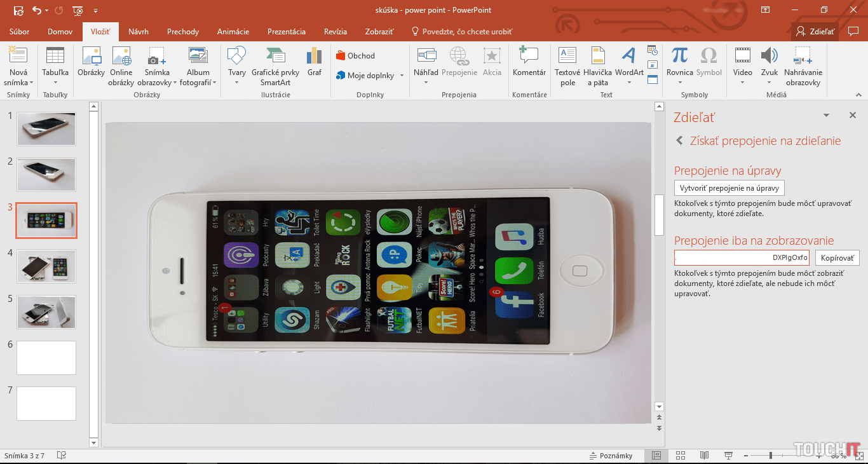The image size is (868, 464).
Task: Open the Súbor menu
Action: coord(19,31)
